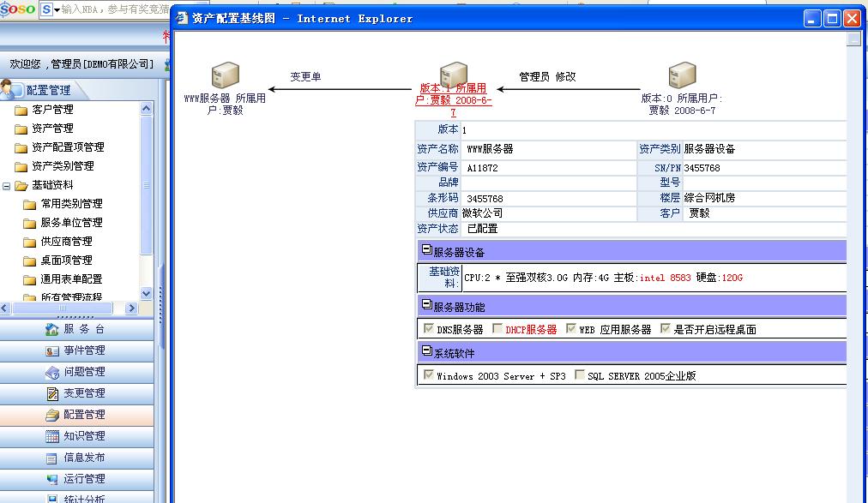Click the 资产管理 folder icon
The image size is (868, 503).
tap(21, 129)
